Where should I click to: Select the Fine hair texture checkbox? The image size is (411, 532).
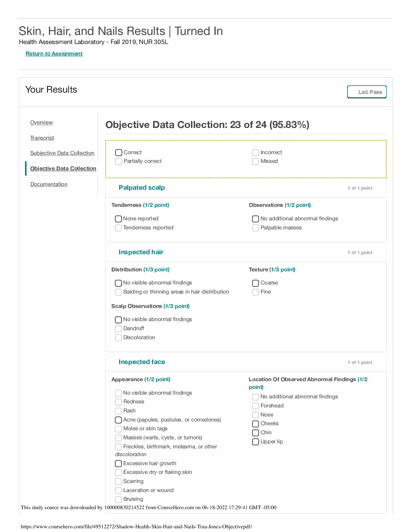point(256,292)
